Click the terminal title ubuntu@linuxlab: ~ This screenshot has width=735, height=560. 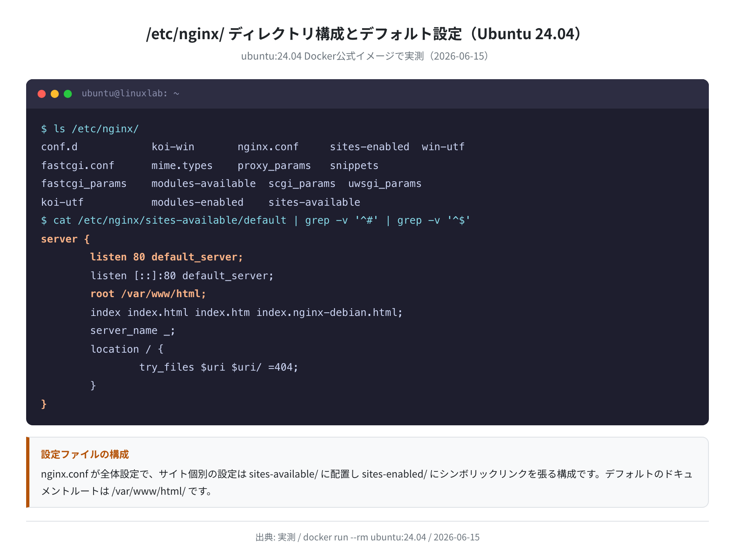131,93
